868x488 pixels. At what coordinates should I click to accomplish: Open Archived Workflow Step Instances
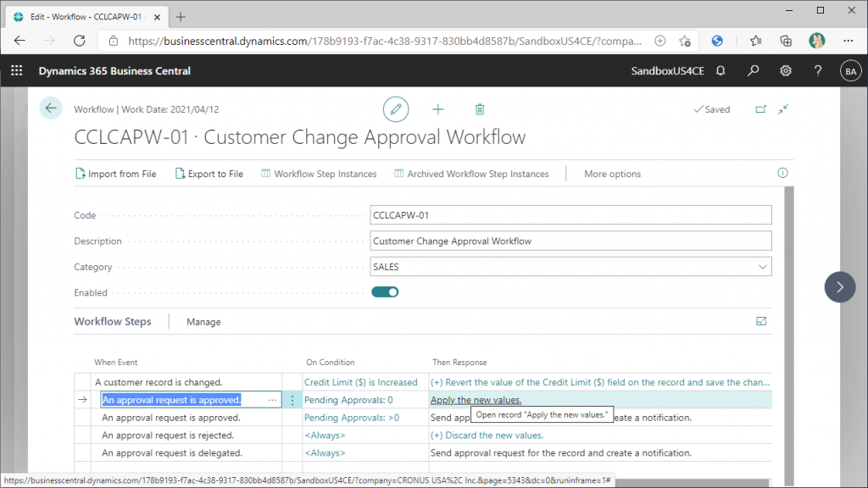click(471, 174)
